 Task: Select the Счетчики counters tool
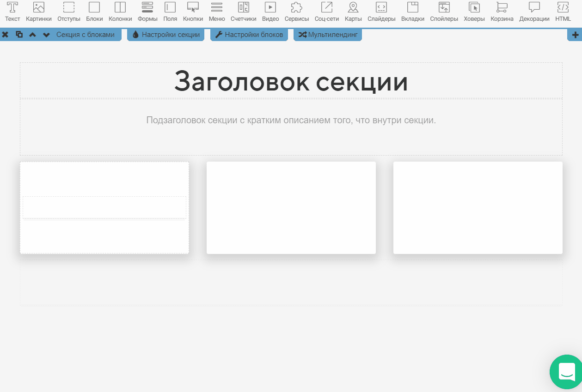click(243, 12)
